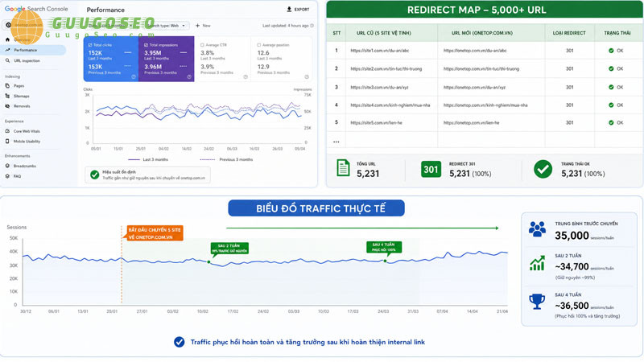Screen dimensions: 644x362
Task: Open URL inspection magnifier icon
Action: [x=7, y=61]
